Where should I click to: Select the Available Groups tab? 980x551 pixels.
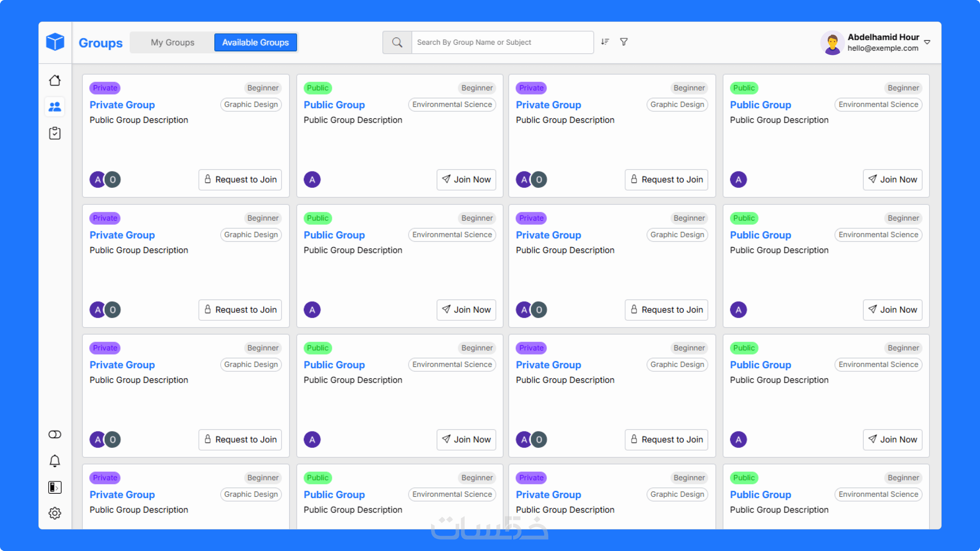255,42
